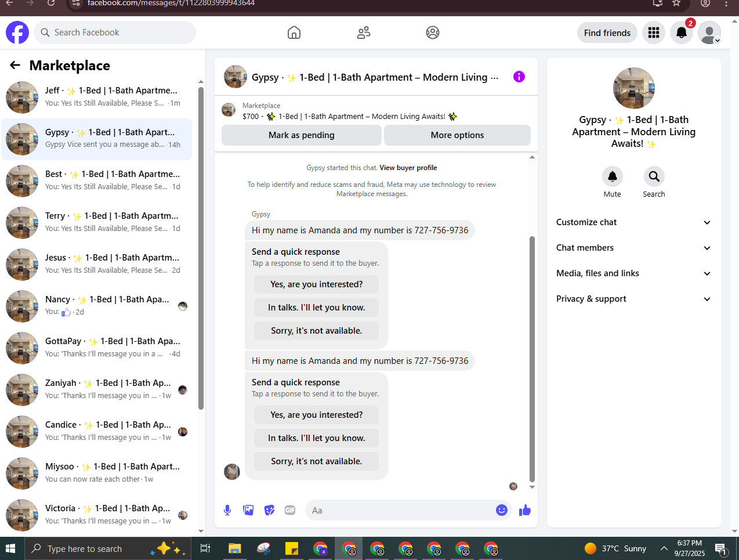The image size is (739, 560).
Task: Bookmark this page with star icon
Action: tap(676, 3)
